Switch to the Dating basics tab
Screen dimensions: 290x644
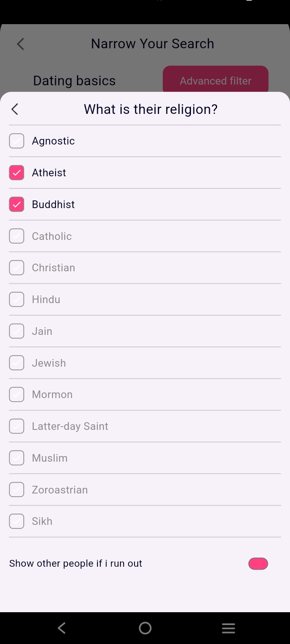tap(75, 80)
